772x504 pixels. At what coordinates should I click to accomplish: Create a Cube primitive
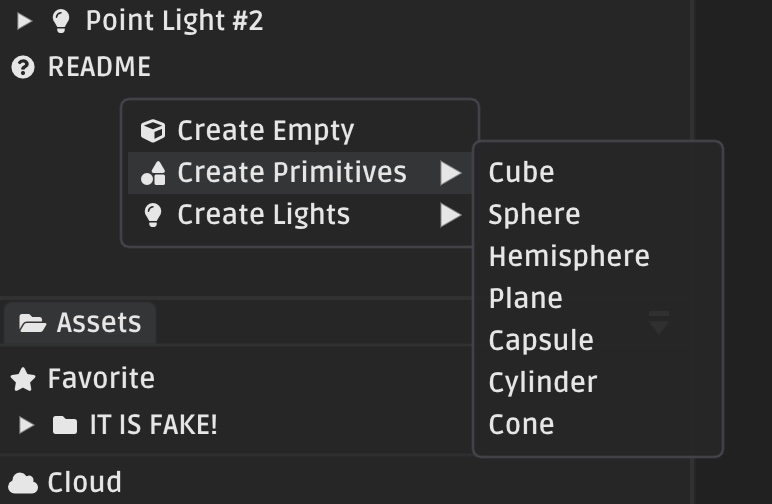coord(598,173)
